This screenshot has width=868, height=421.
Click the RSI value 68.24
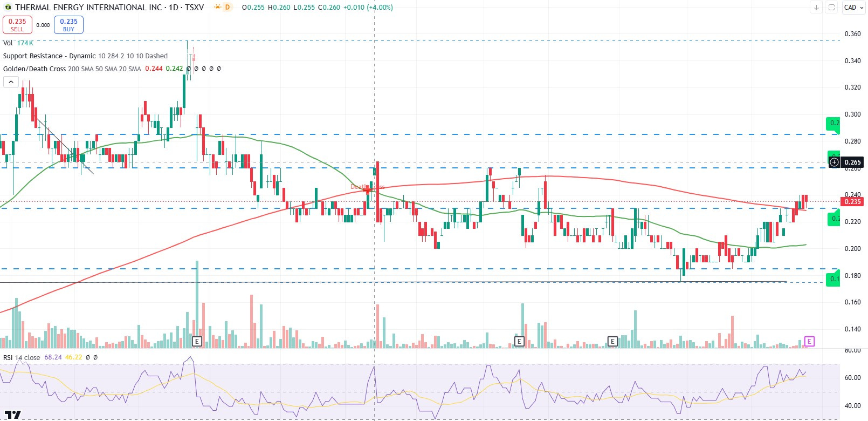coord(53,357)
